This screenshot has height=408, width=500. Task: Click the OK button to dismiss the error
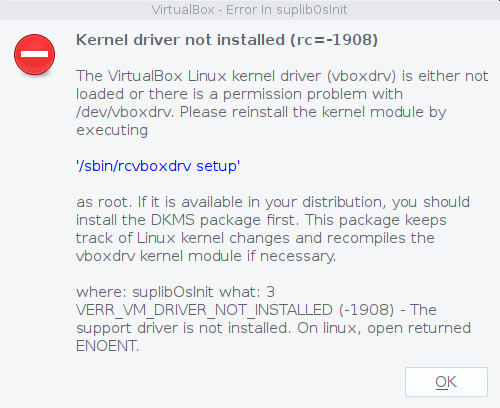point(446,382)
